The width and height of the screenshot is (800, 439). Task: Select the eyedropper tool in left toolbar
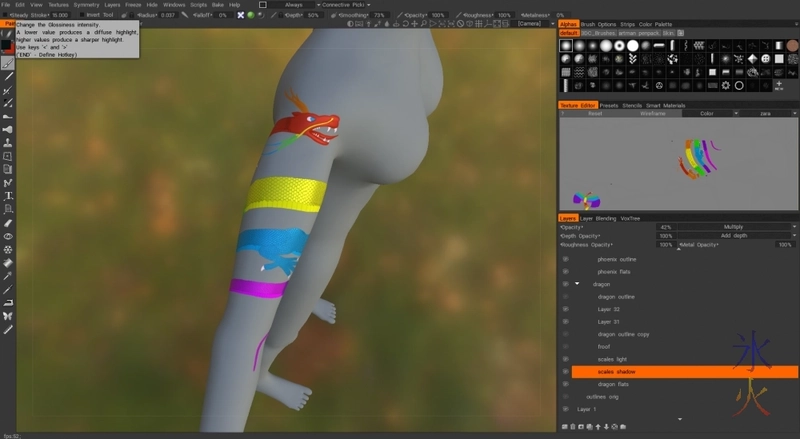[x=8, y=275]
